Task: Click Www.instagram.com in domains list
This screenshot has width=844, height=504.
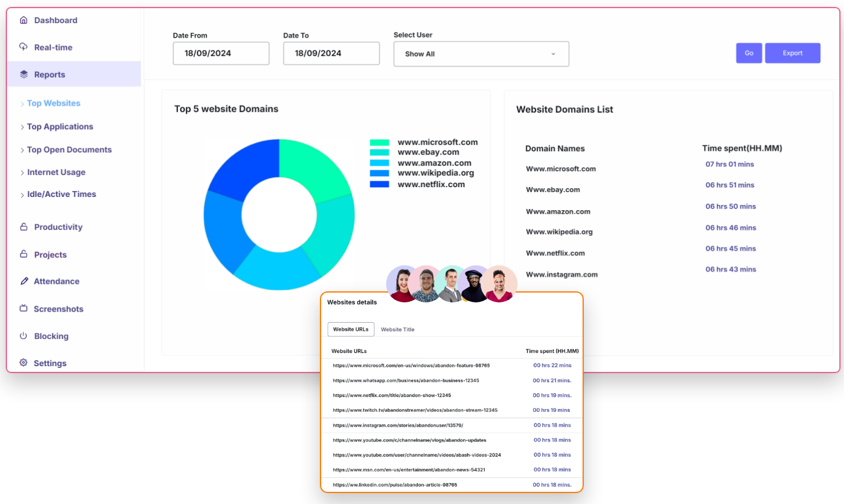Action: [x=562, y=275]
